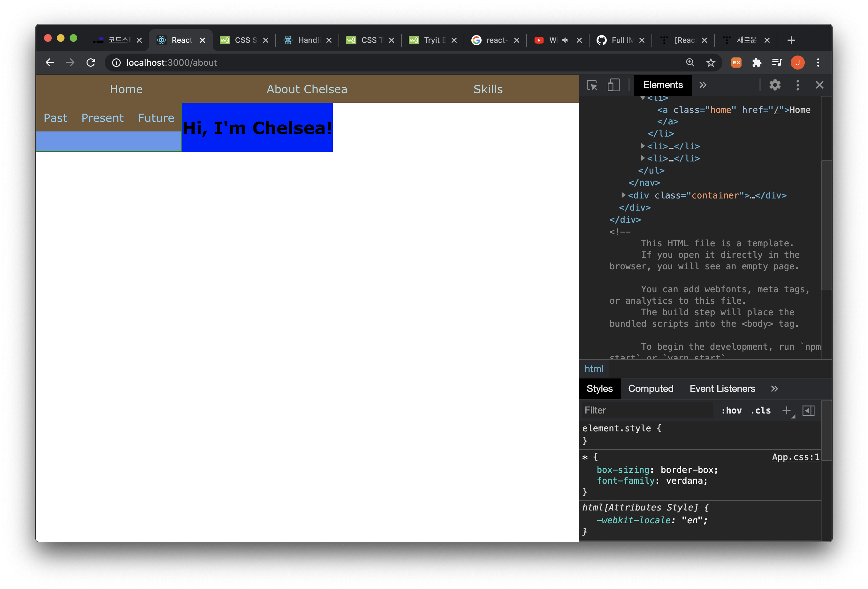Open DevTools settings gear
The height and width of the screenshot is (589, 868).
775,86
